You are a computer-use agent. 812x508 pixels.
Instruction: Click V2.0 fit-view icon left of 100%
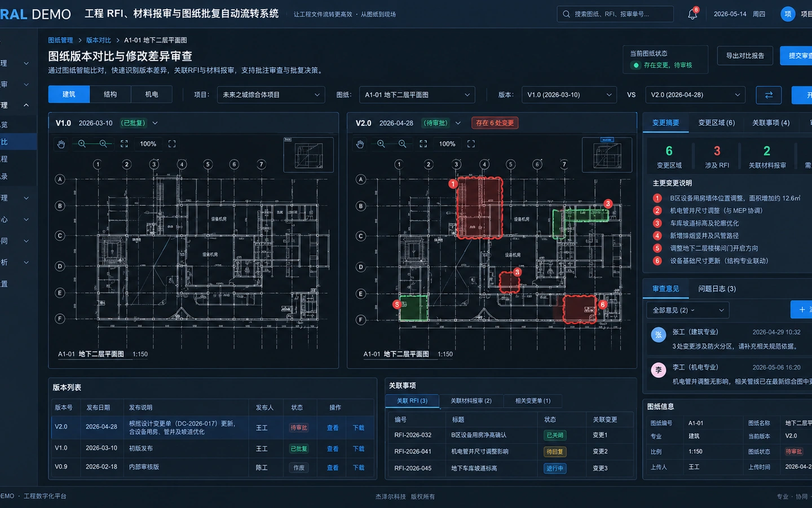[423, 144]
